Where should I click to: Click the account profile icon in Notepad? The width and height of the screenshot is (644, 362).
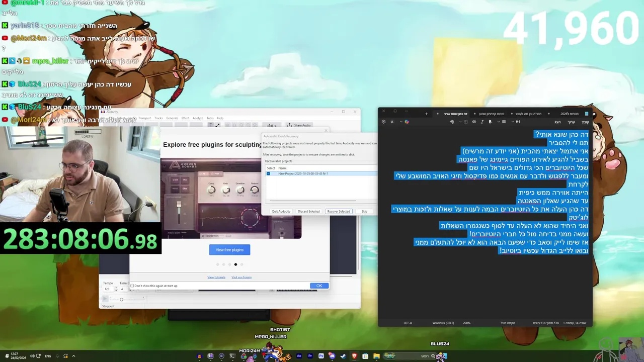point(392,122)
